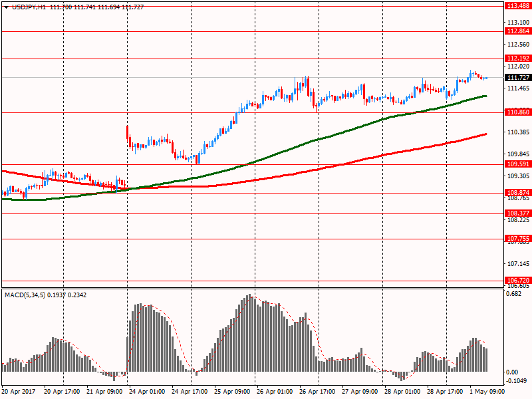The image size is (532, 399).
Task: Select the 109.591 red price level label
Action: pos(518,164)
